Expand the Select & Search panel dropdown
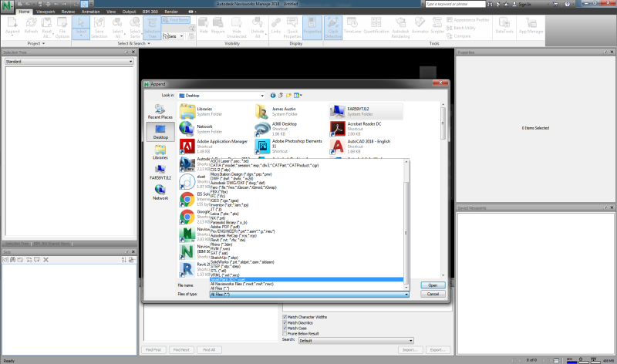Image resolution: width=617 pixels, height=364 pixels. pyautogui.click(x=133, y=44)
